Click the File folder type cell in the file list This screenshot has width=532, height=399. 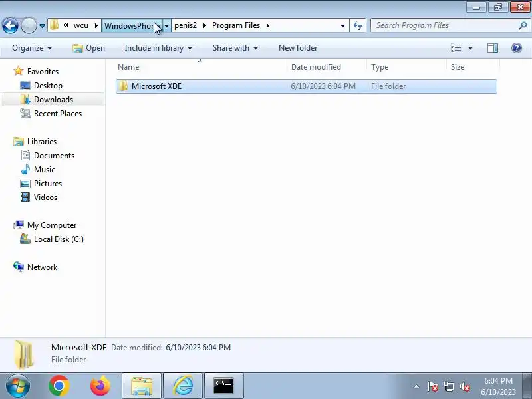(388, 86)
